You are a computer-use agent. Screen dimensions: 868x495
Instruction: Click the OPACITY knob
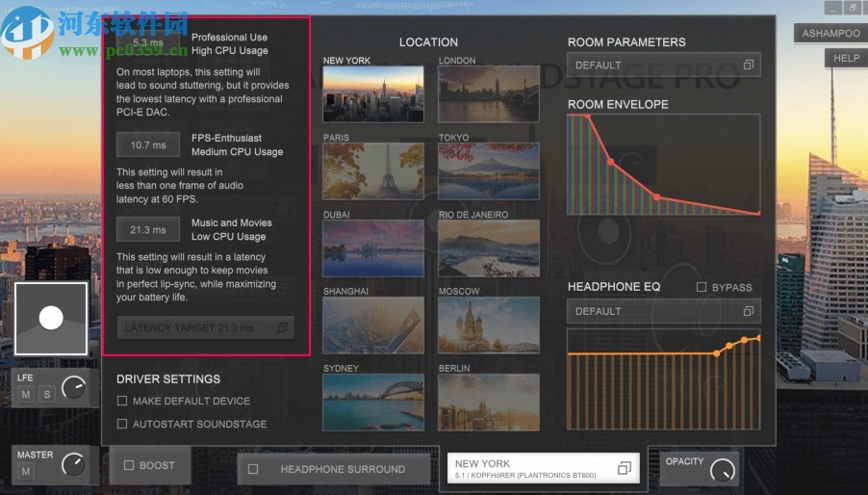coord(723,470)
